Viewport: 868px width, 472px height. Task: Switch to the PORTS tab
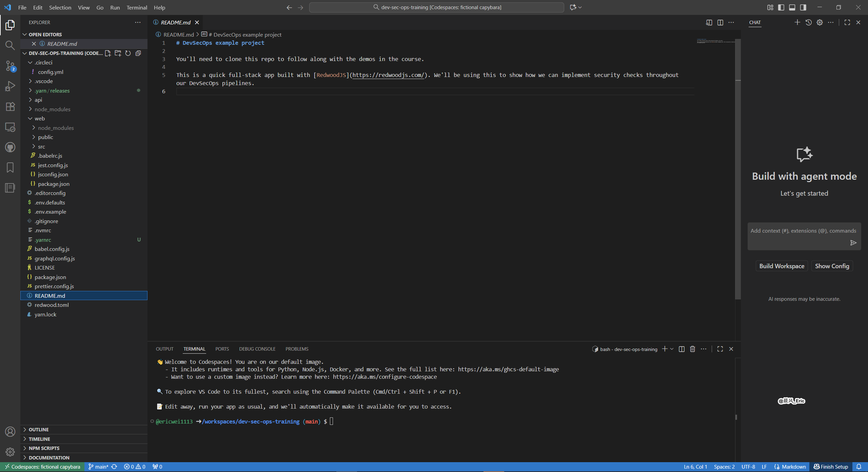click(x=222, y=349)
